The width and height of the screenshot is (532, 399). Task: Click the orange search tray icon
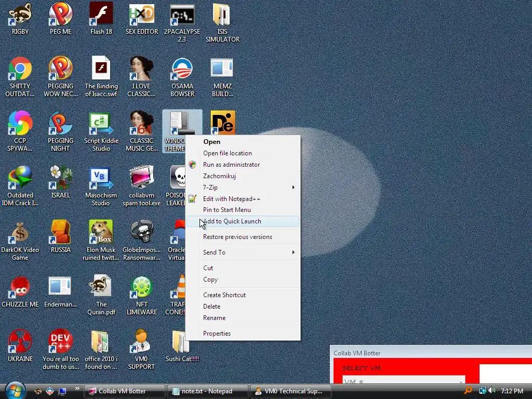click(469, 391)
